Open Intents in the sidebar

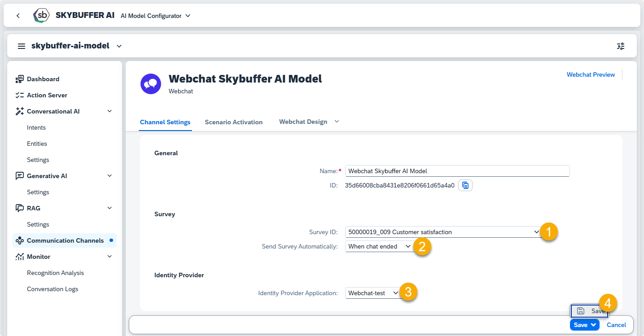click(36, 127)
